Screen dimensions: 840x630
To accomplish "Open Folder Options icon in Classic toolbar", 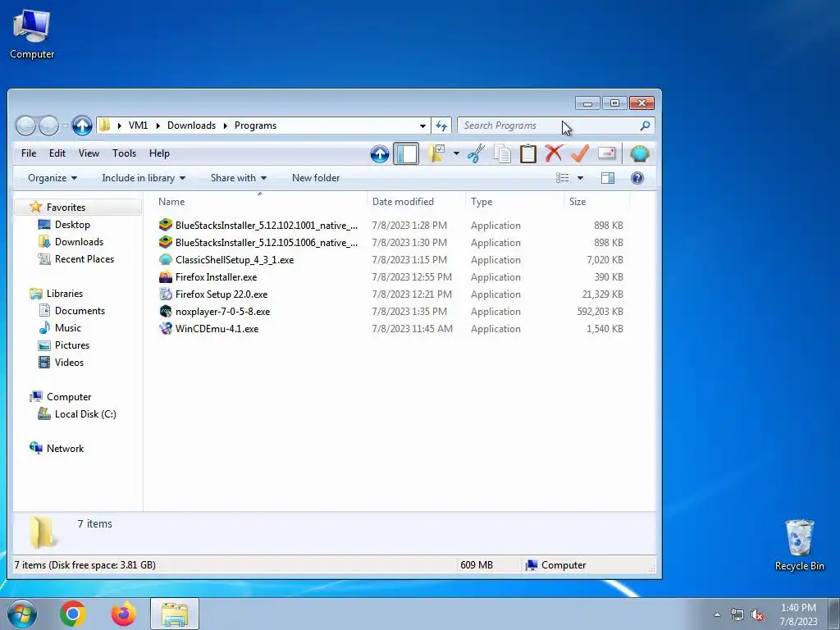I will click(437, 153).
